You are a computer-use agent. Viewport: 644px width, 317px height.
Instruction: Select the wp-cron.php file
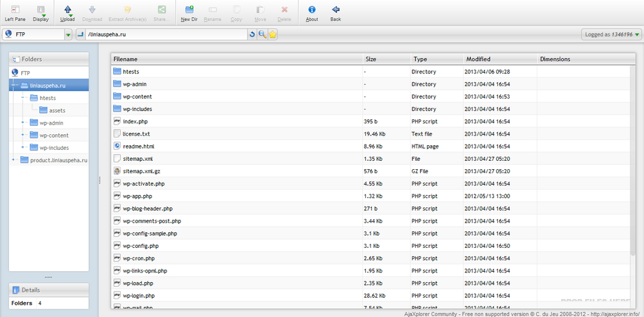[371, 258]
